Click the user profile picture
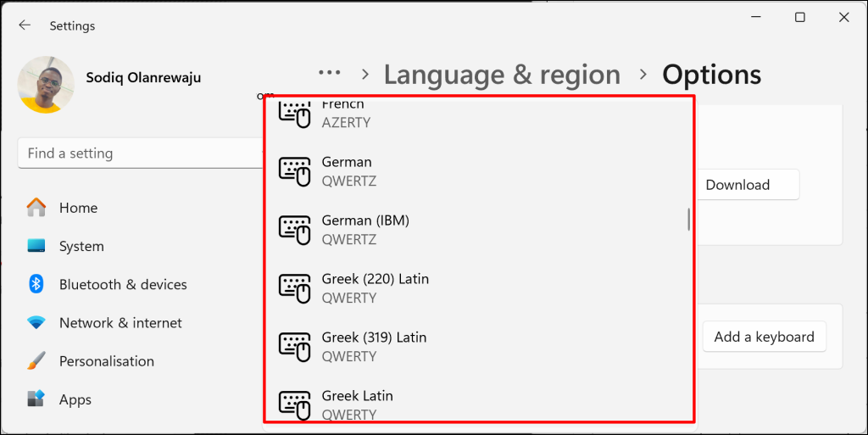The width and height of the screenshot is (868, 435). point(46,85)
